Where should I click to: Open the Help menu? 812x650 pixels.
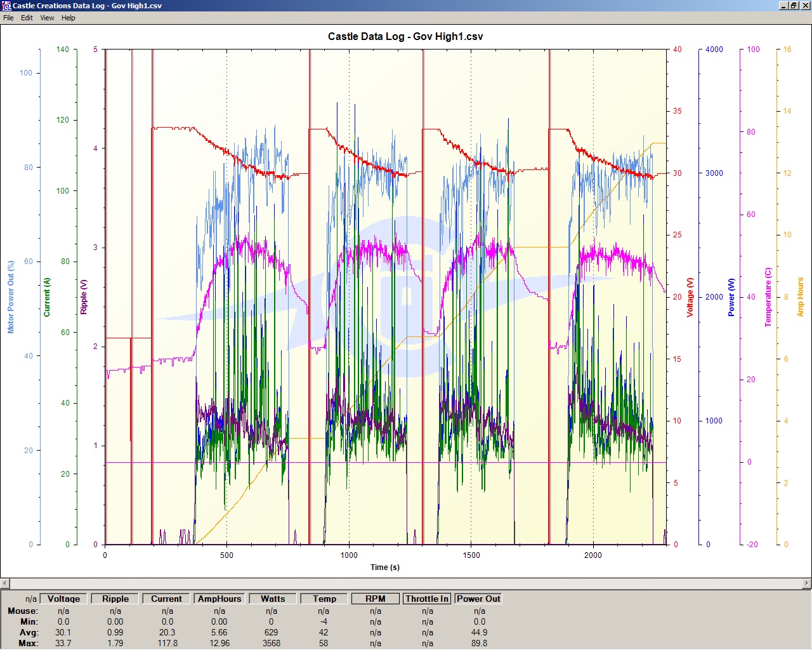point(68,18)
